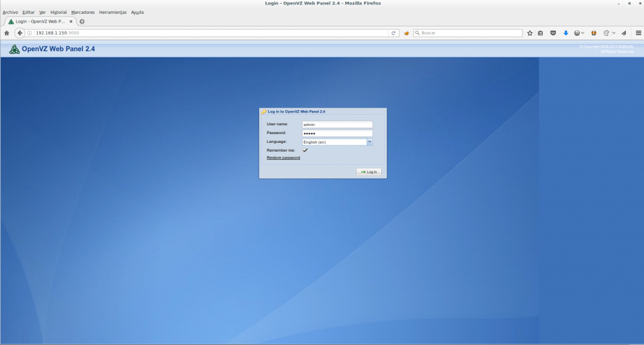Click the orange extension icon beside the search box
The width and height of the screenshot is (644, 345).
pos(407,33)
